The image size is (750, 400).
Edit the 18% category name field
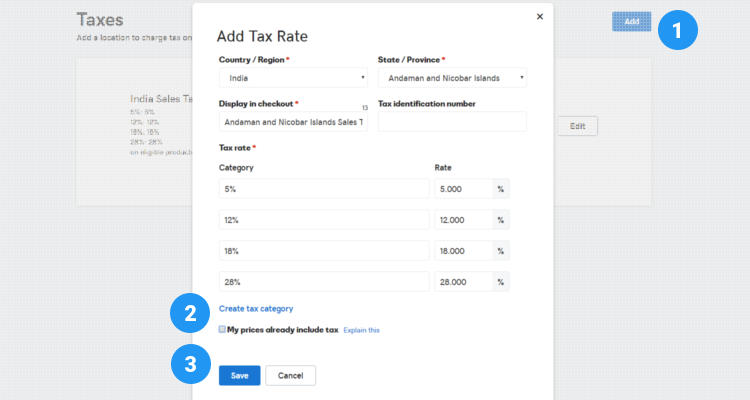tap(324, 251)
